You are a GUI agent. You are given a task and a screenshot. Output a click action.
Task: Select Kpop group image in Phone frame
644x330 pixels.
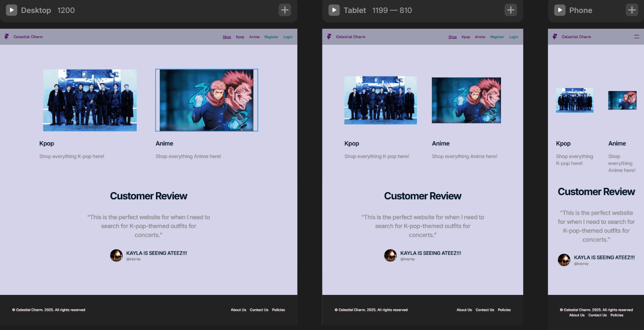tap(575, 100)
